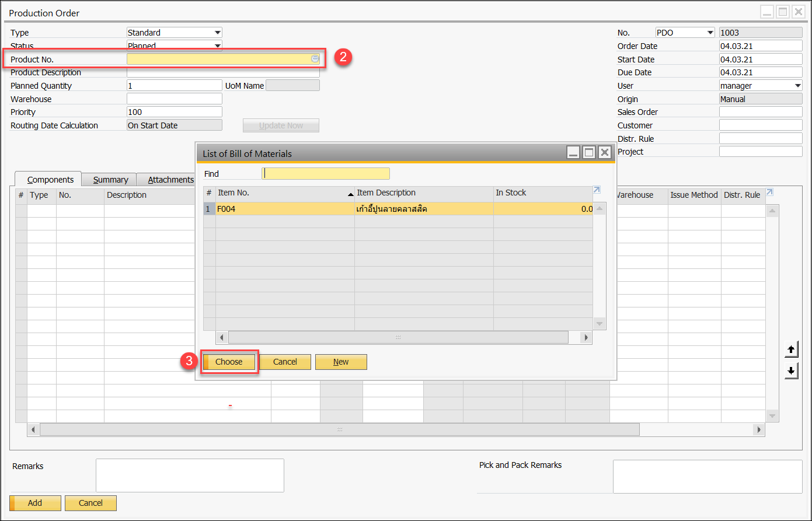Click the Planned Quantity field
This screenshot has height=521, width=812.
(x=174, y=85)
